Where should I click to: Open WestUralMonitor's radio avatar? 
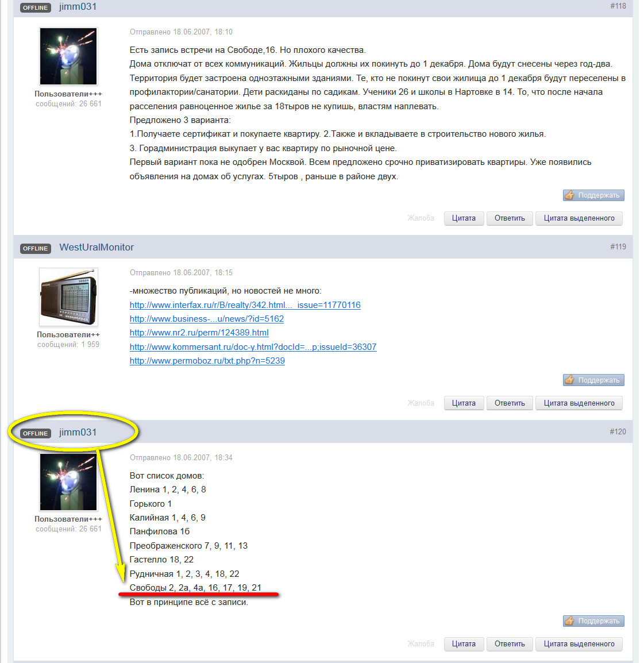click(x=68, y=297)
